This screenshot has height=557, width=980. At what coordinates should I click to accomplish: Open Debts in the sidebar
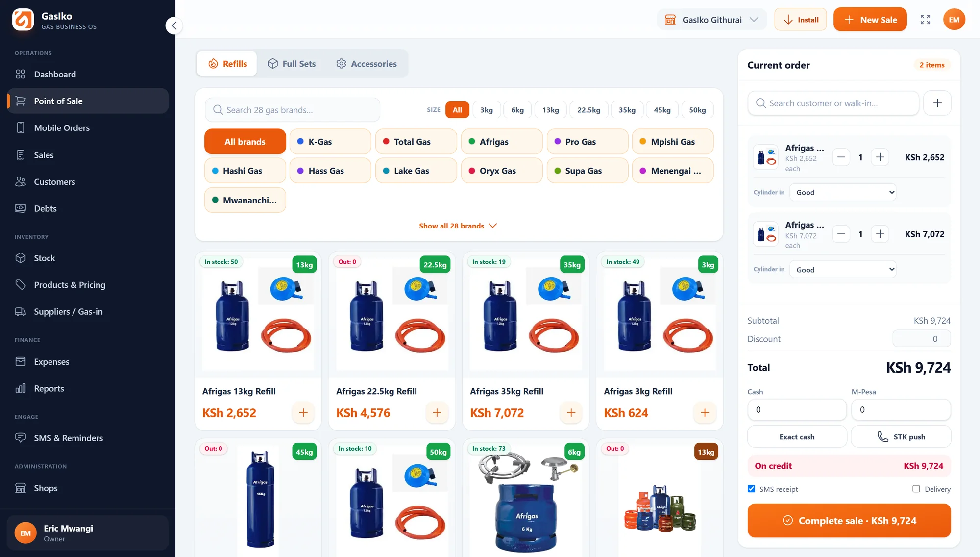pyautogui.click(x=88, y=208)
